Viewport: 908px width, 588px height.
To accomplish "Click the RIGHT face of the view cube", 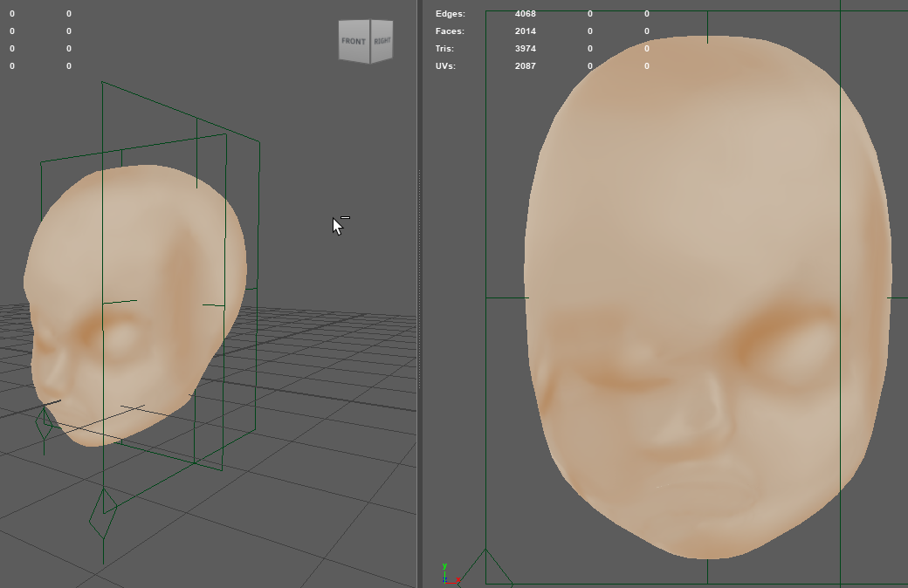I will click(382, 41).
